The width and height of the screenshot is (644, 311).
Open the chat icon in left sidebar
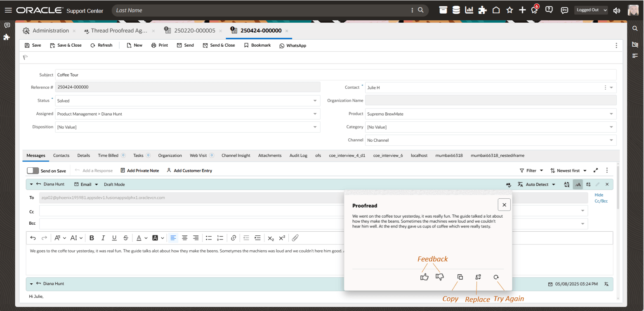tap(7, 26)
